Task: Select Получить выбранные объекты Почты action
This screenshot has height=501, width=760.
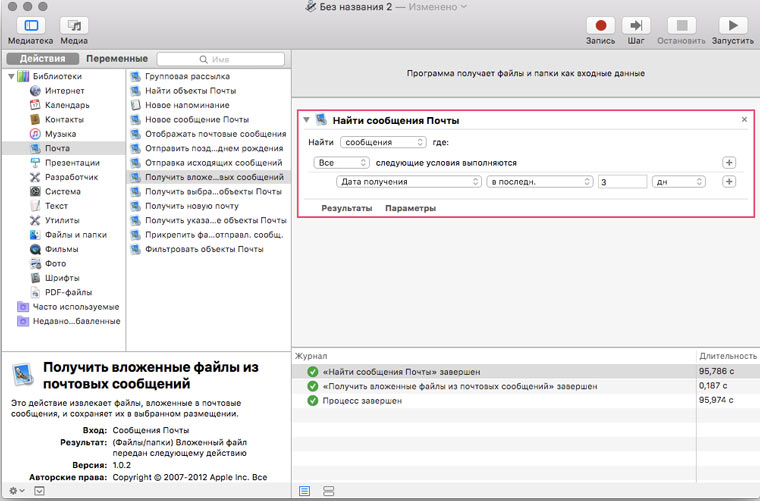Action: click(213, 191)
